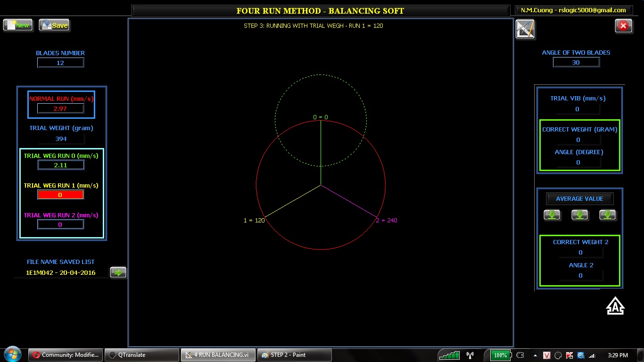Click the first green download arrow under Average Value
Viewport: 644px width, 362px height.
click(552, 215)
